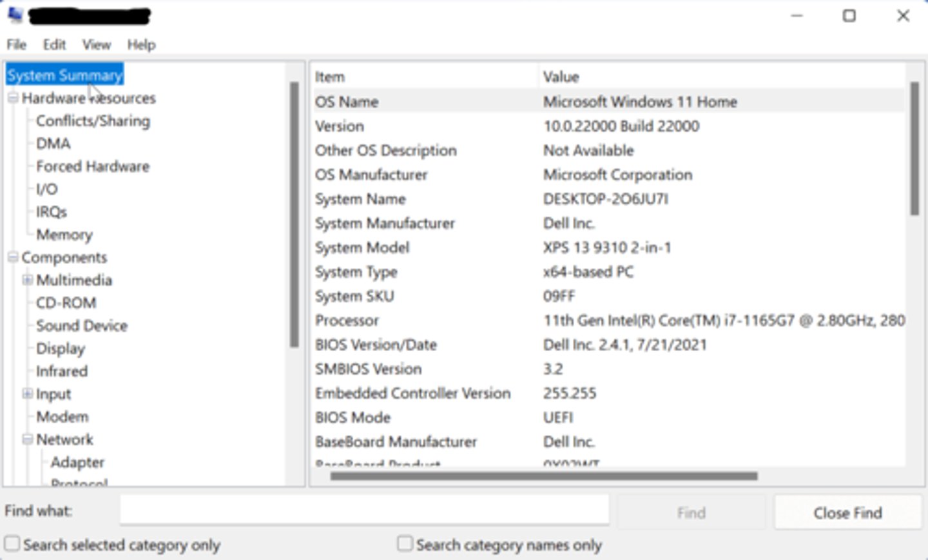Viewport: 928px width, 560px height.
Task: Select the BIOS Version/Date row
Action: 608,345
